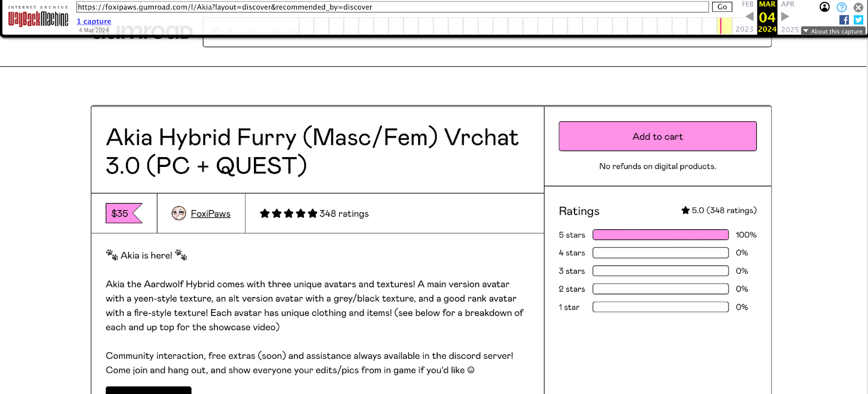The image size is (868, 394).
Task: Click the 1 star rating bar
Action: [660, 307]
